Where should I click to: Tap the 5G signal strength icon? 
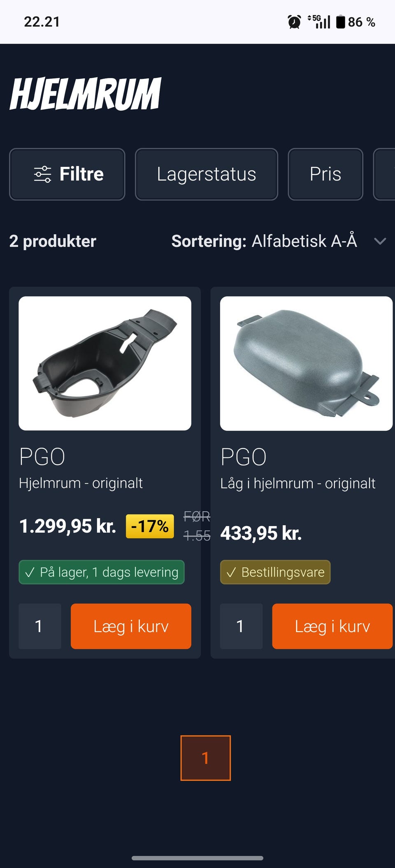click(x=320, y=22)
